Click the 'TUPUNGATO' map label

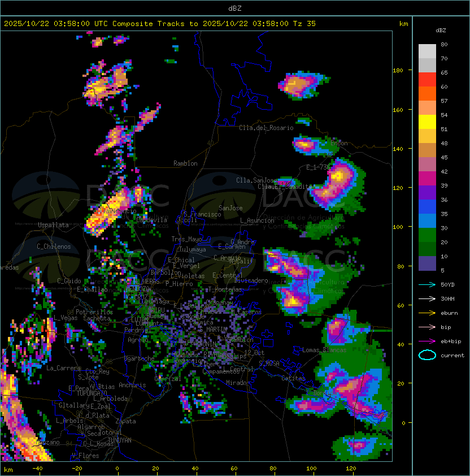click(x=92, y=393)
